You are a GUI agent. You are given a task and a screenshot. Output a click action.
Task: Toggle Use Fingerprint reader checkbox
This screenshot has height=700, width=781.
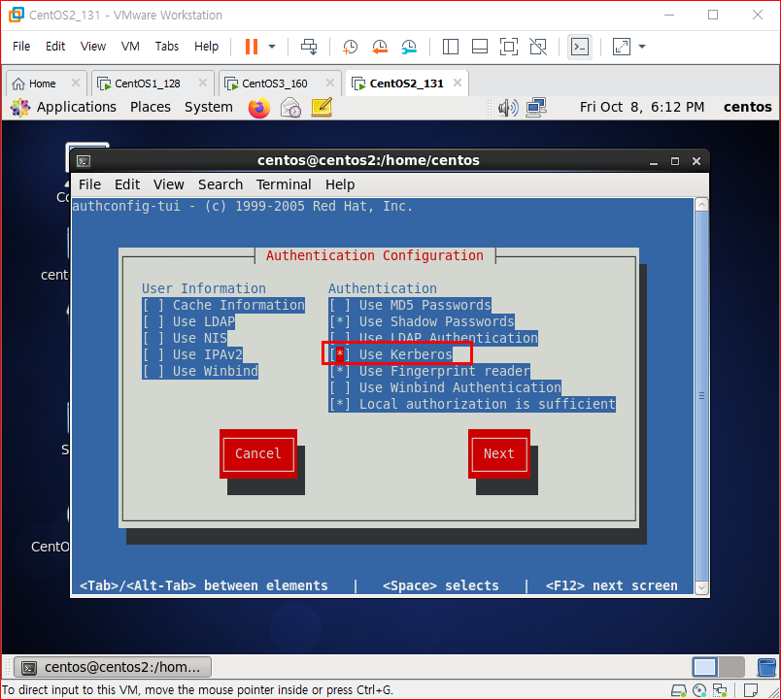point(429,371)
